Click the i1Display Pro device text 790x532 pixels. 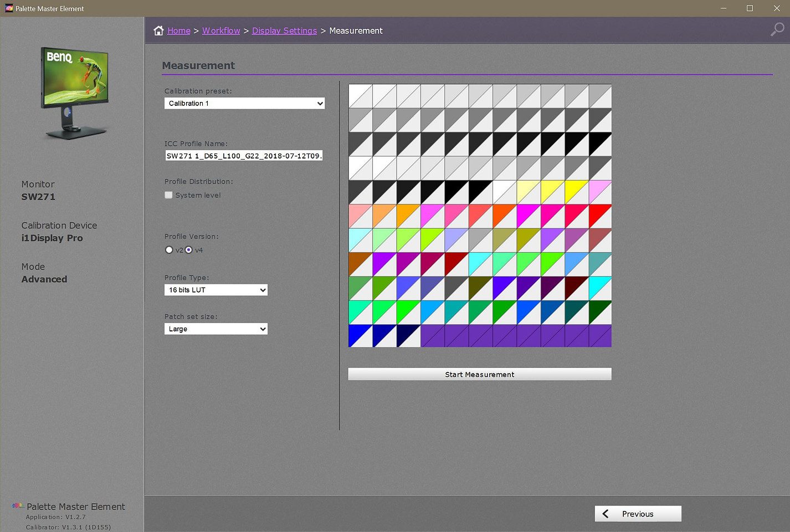click(x=52, y=238)
